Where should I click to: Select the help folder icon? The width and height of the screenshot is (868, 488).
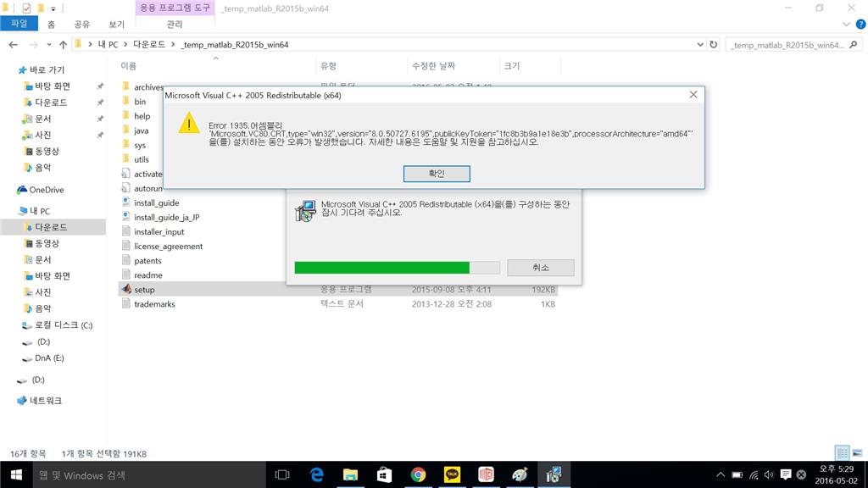[x=126, y=115]
